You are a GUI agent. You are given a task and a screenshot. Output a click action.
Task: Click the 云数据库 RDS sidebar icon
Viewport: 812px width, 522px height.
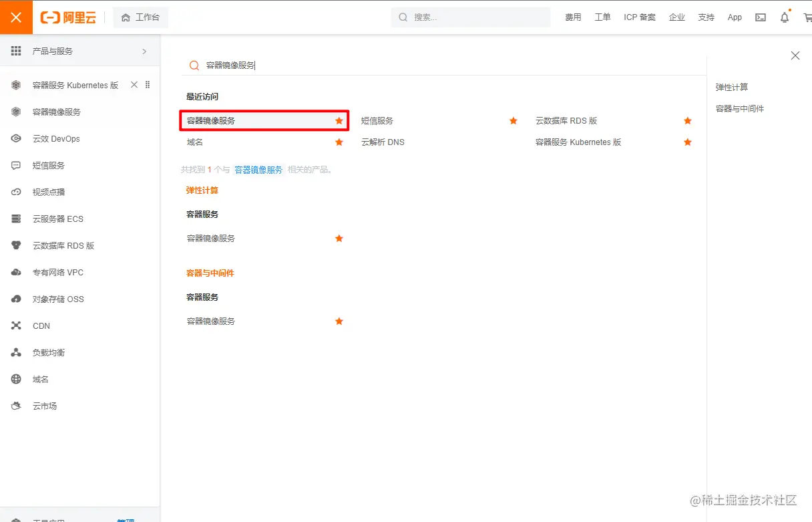click(17, 245)
